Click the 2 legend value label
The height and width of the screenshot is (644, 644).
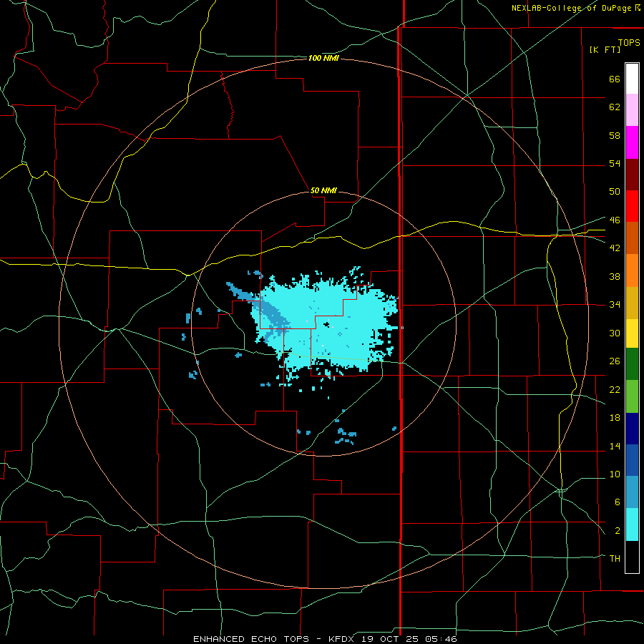pyautogui.click(x=618, y=531)
